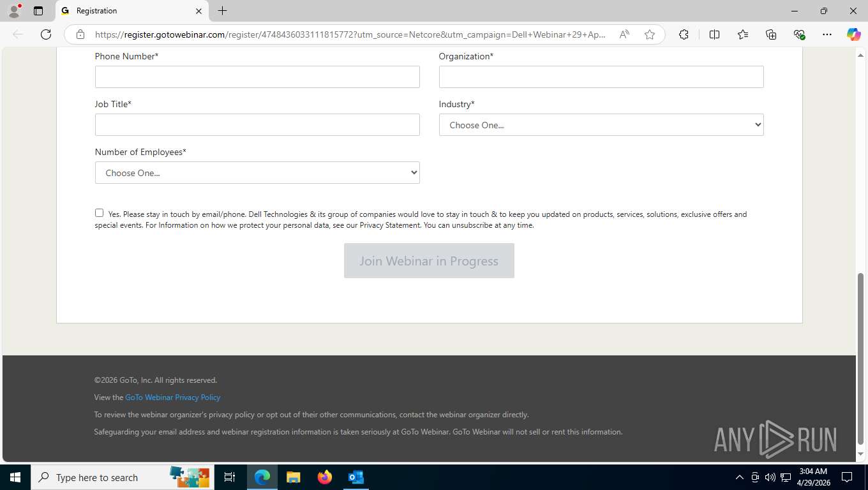
Task: Show hidden system tray icons
Action: pyautogui.click(x=740, y=477)
